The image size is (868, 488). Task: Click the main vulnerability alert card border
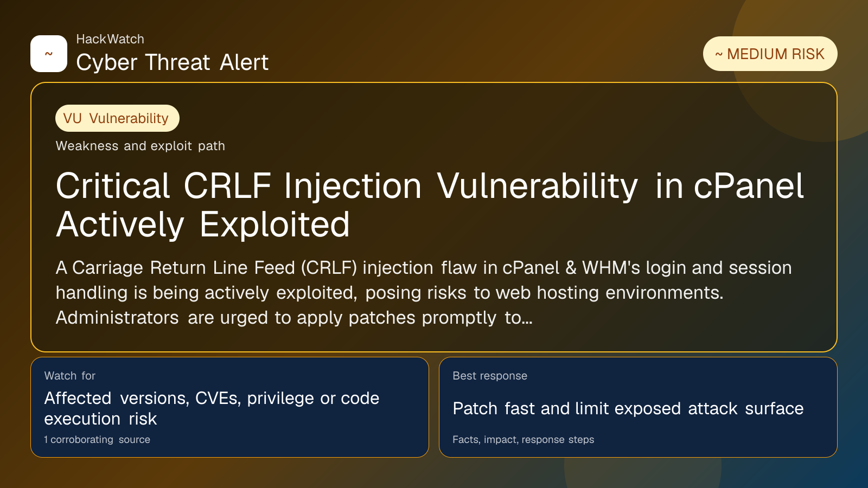click(x=434, y=83)
